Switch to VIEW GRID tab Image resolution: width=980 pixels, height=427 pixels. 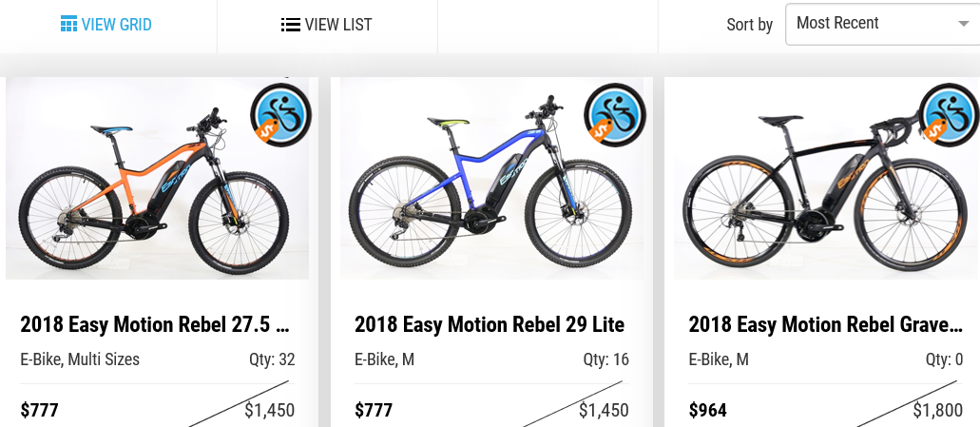(x=108, y=26)
